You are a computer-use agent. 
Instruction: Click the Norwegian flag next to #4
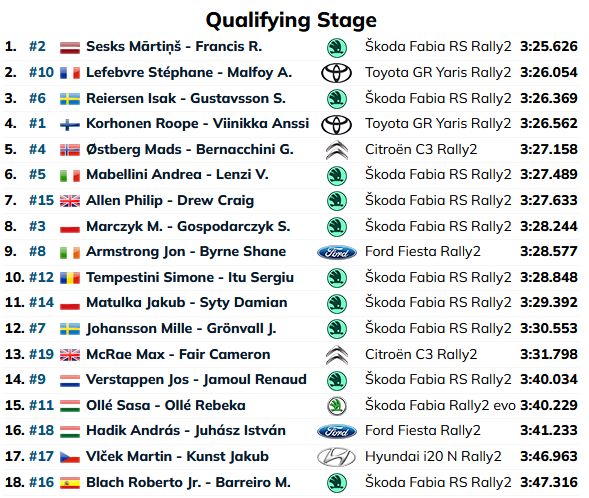click(70, 150)
